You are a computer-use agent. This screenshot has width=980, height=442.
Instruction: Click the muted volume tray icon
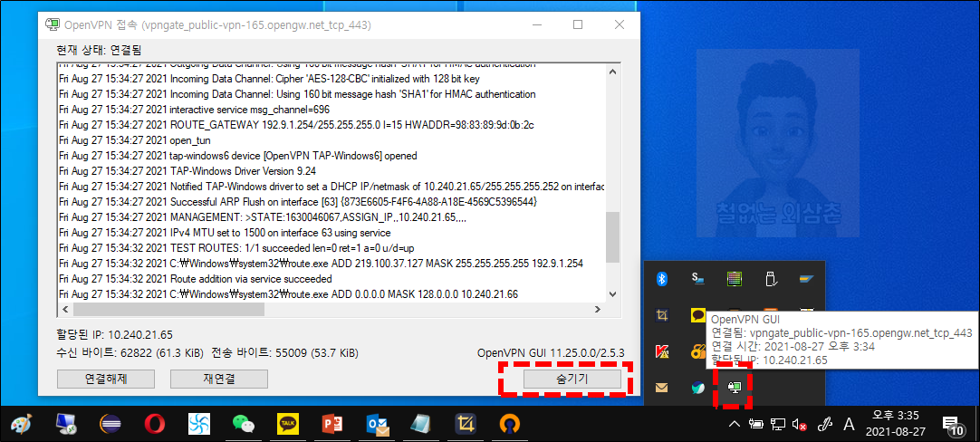tap(800, 425)
